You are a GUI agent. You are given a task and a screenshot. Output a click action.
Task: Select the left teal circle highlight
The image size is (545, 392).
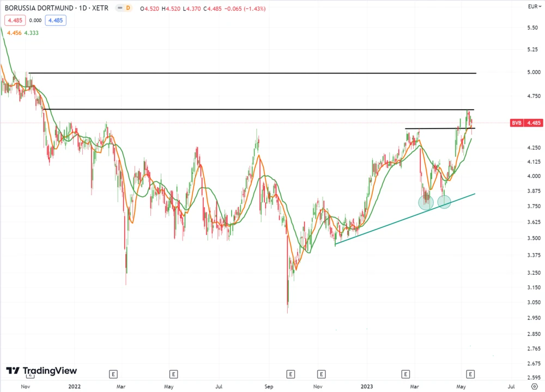click(426, 202)
